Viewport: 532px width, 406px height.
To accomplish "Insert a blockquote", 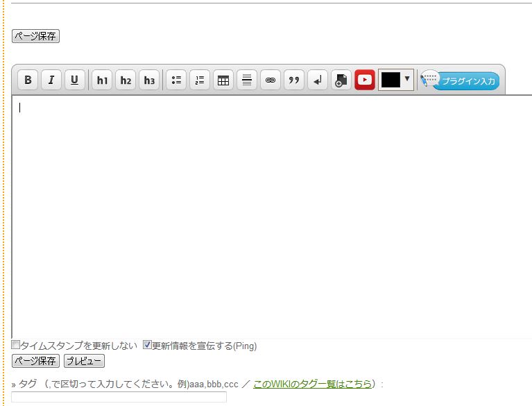I will [294, 80].
